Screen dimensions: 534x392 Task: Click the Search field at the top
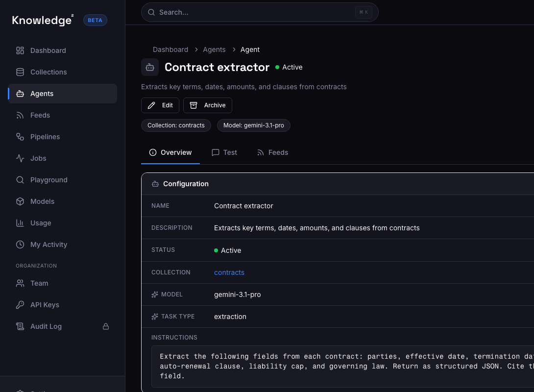coord(260,12)
